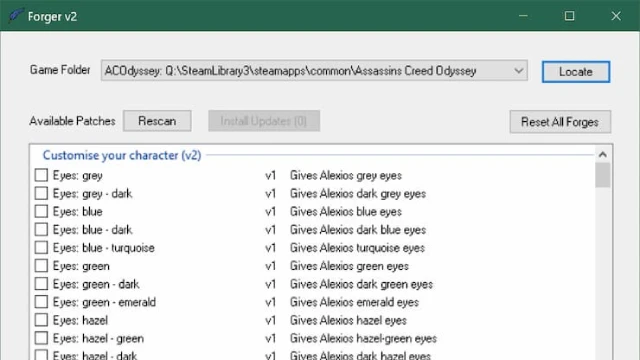The height and width of the screenshot is (360, 640).
Task: Click the disabled Install Updates (0) button
Action: (x=264, y=121)
